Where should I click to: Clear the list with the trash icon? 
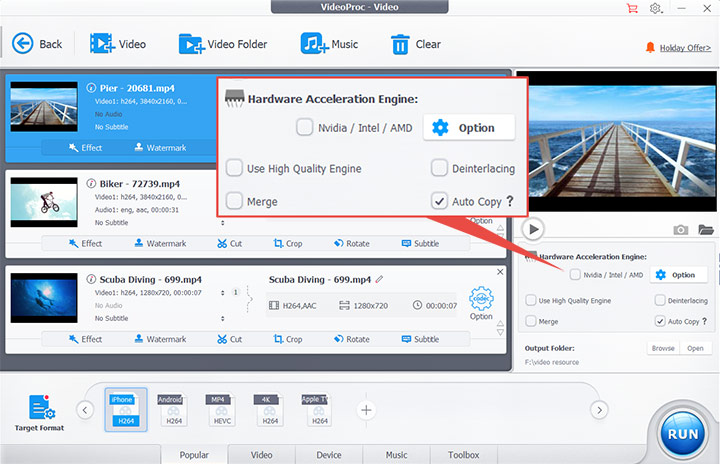click(x=400, y=43)
